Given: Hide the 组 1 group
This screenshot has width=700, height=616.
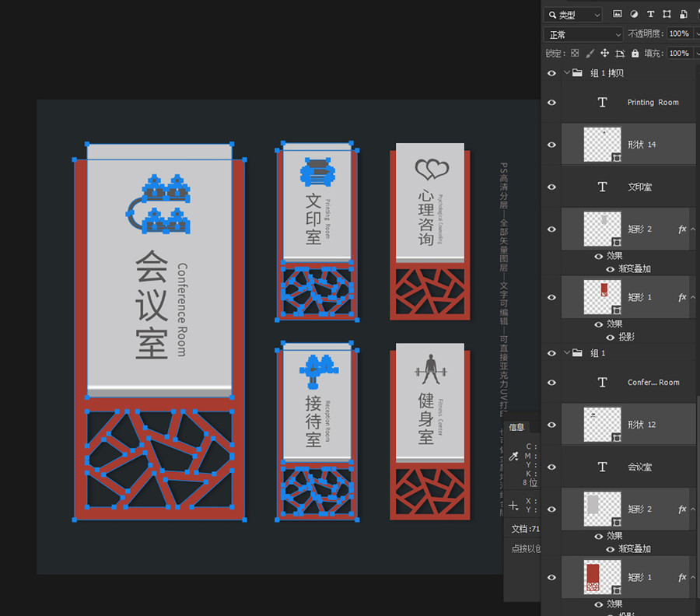Looking at the screenshot, I should click(551, 353).
